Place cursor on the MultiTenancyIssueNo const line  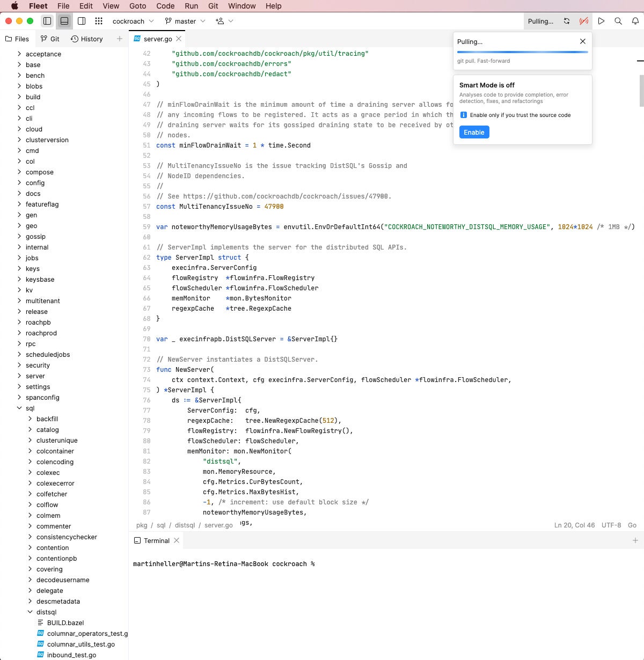[220, 206]
